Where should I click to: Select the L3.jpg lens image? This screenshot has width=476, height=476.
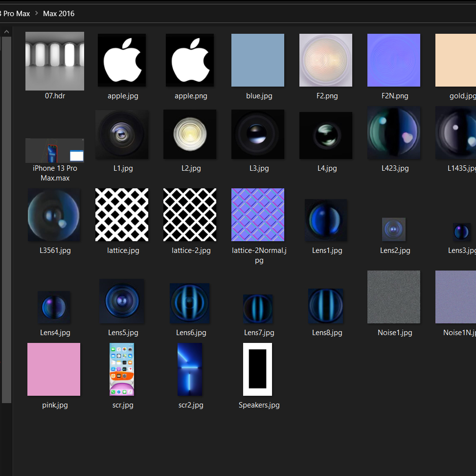coord(258,135)
